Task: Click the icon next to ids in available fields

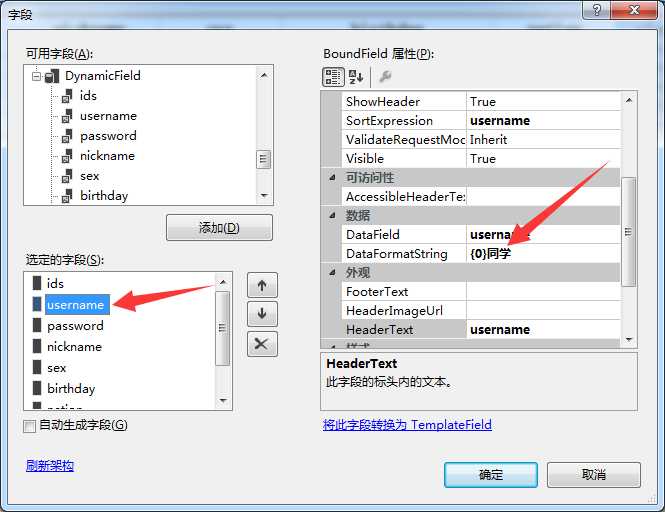Action: 67,96
